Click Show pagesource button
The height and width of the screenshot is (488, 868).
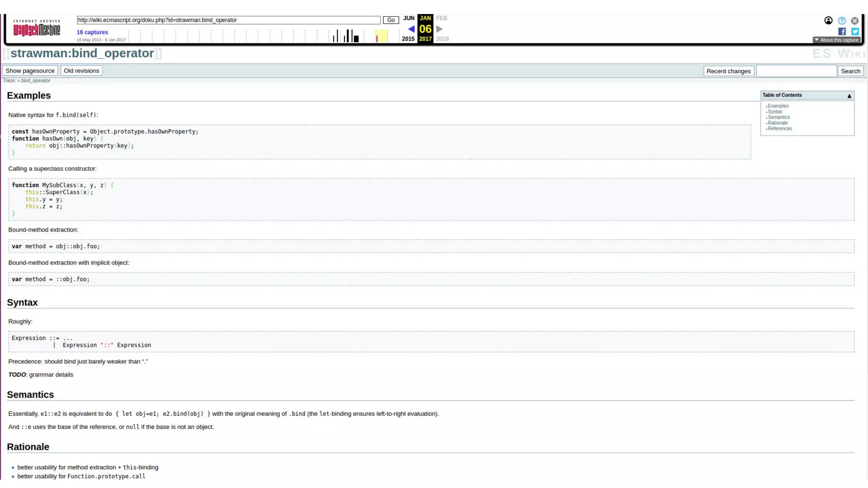[30, 71]
